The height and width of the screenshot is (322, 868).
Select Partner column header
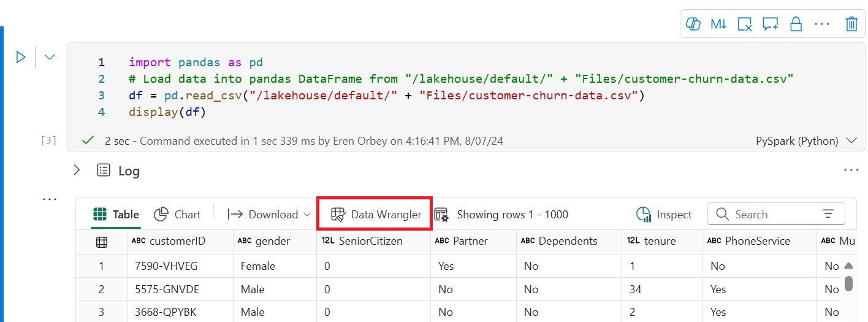pos(473,241)
